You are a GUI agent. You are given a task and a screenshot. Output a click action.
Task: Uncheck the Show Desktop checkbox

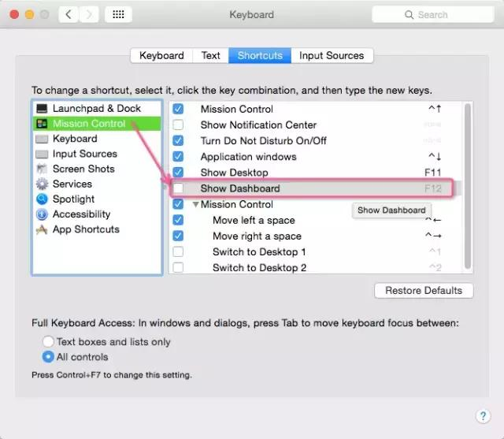tap(178, 172)
